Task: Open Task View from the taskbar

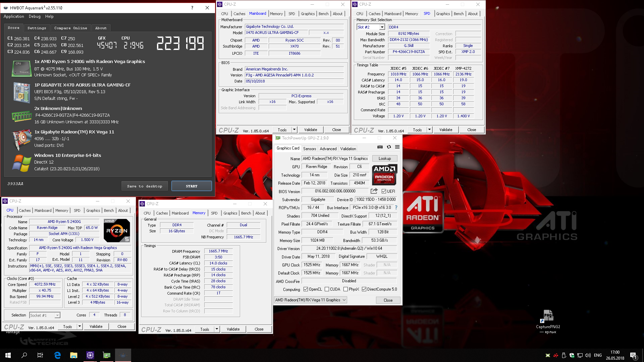Action: (40, 355)
